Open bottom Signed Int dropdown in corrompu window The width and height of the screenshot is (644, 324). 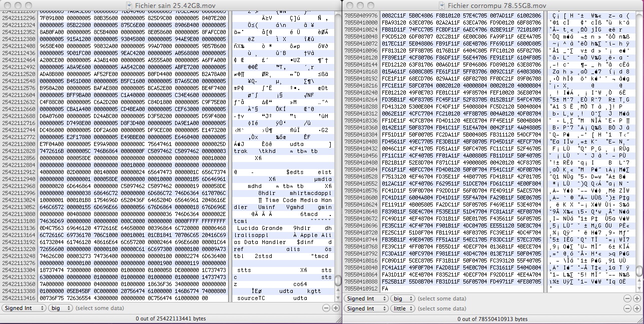(366, 308)
